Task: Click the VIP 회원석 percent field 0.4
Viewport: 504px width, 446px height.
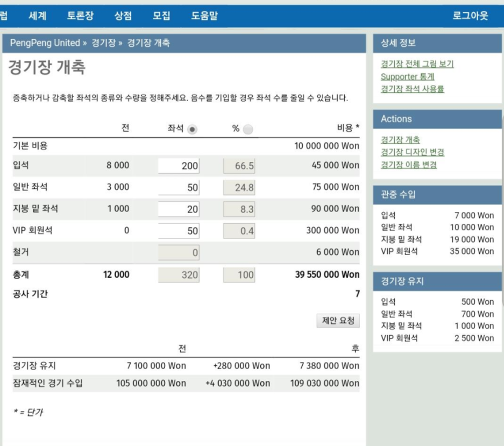Action: (x=239, y=231)
